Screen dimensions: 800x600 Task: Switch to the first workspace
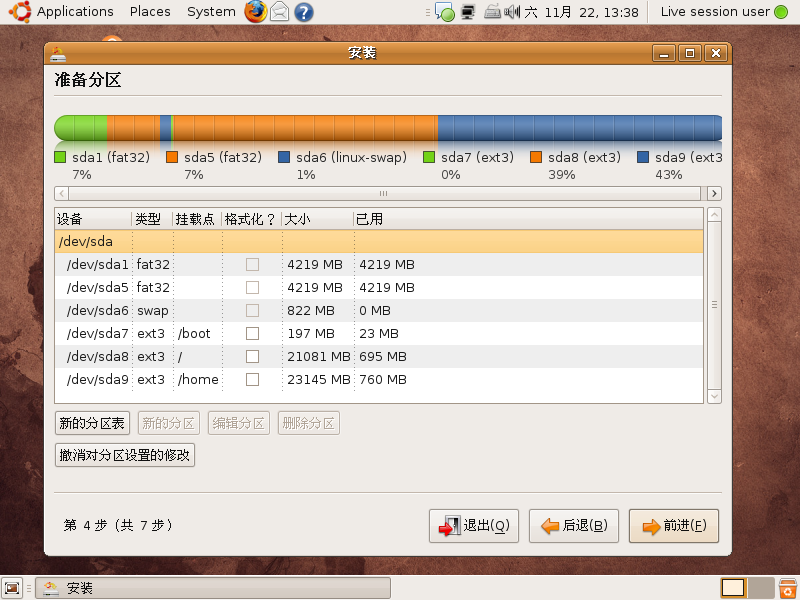[733, 588]
